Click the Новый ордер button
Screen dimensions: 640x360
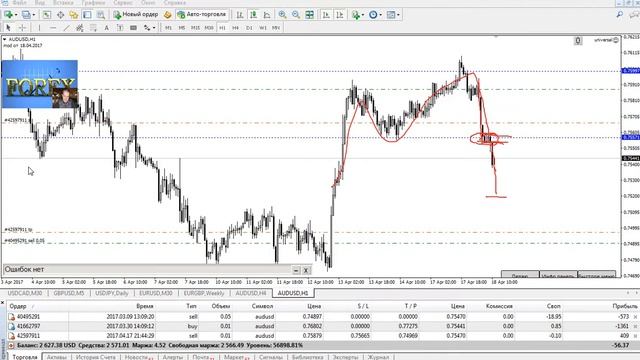click(136, 15)
